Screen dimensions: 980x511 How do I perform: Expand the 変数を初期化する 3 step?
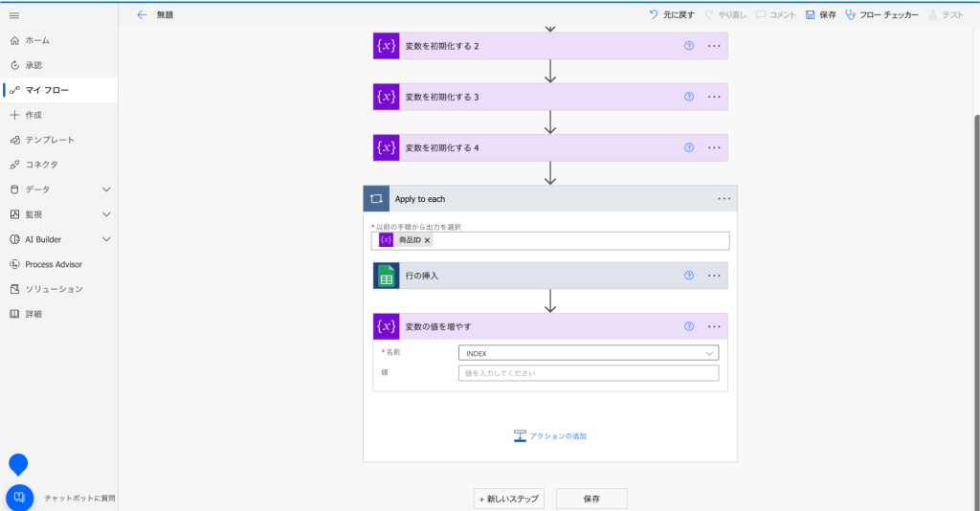tap(550, 97)
